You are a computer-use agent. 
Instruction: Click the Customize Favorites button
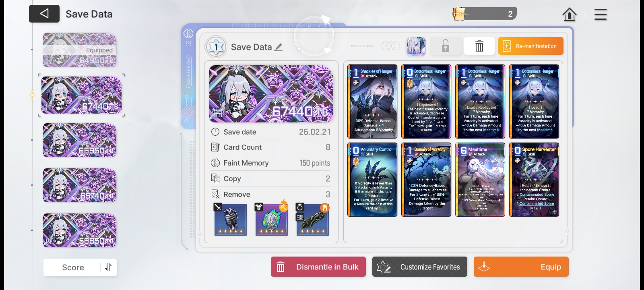(x=420, y=267)
